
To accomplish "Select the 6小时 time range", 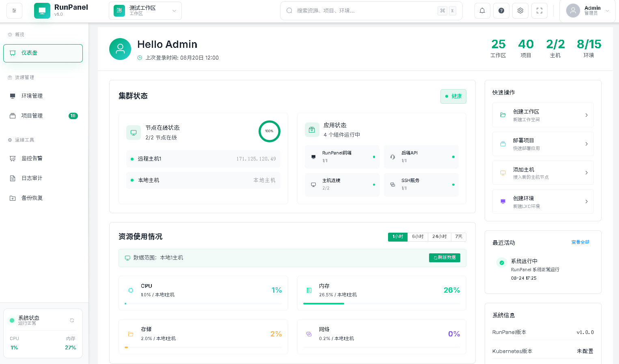I will (418, 237).
